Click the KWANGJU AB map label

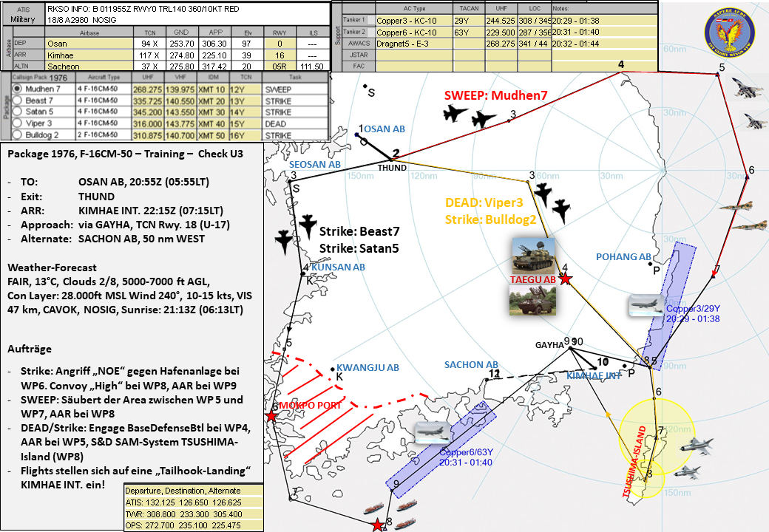367,367
